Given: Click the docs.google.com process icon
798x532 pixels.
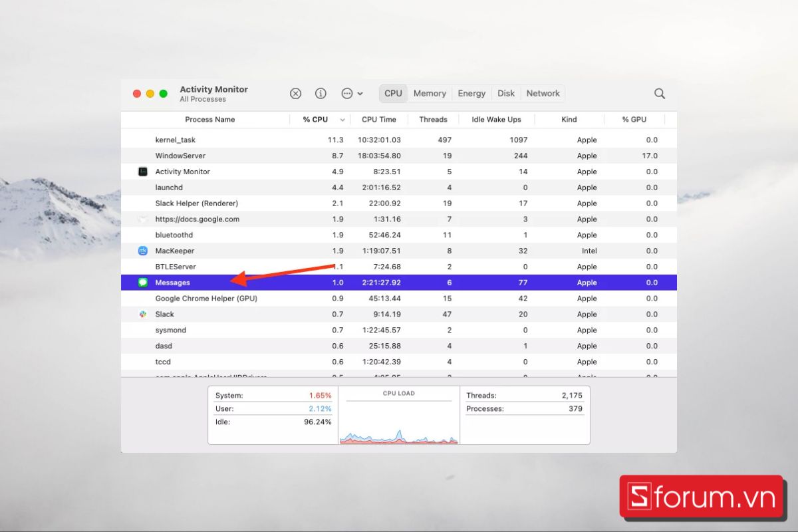Looking at the screenshot, I should 142,219.
